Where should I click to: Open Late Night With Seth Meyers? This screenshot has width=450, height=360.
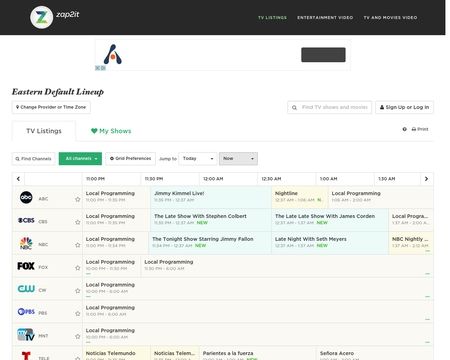coord(330,242)
